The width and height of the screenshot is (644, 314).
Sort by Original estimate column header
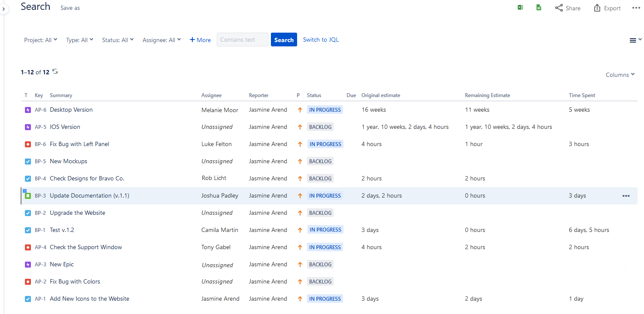click(x=380, y=95)
